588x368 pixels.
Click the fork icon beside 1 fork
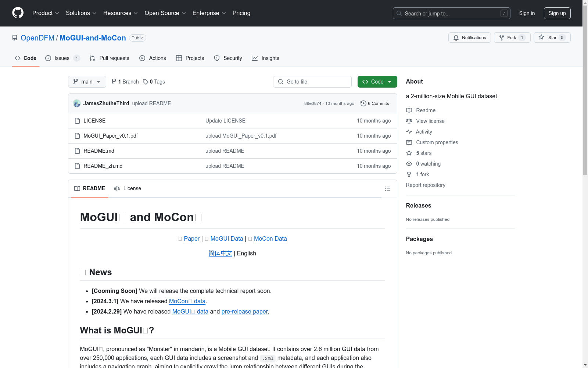pyautogui.click(x=409, y=174)
